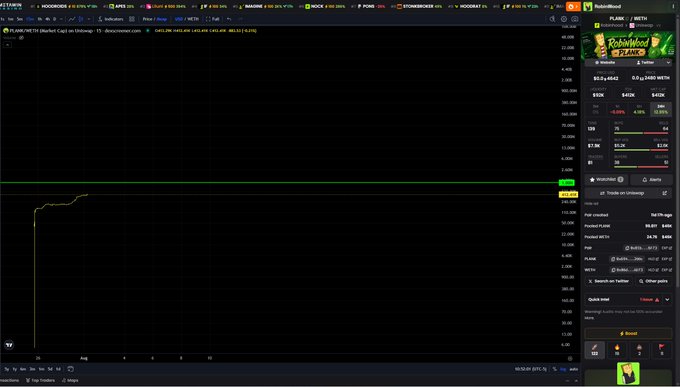
Task: Open chart type candles icon
Action: click(x=81, y=19)
